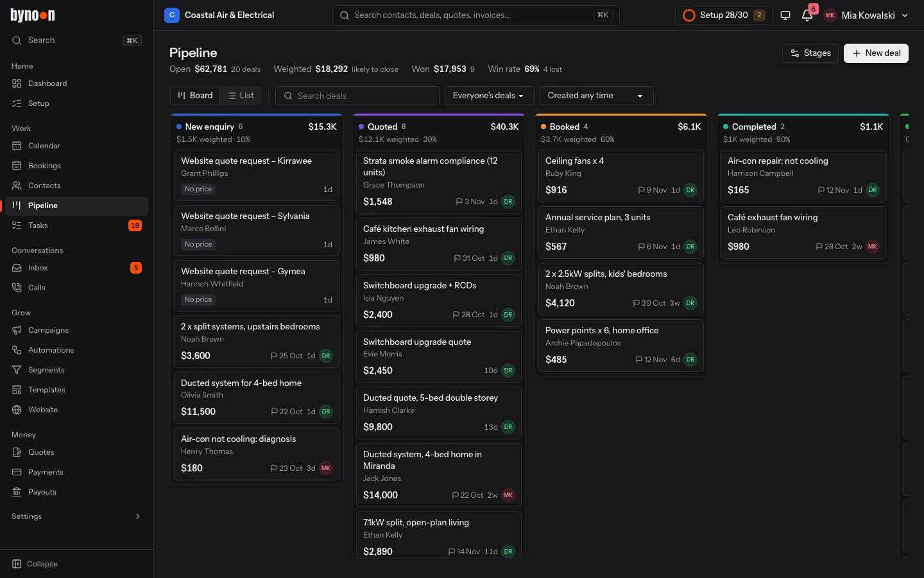Open Everyone's deals filter dropdown
This screenshot has width=924, height=578.
pyautogui.click(x=488, y=96)
